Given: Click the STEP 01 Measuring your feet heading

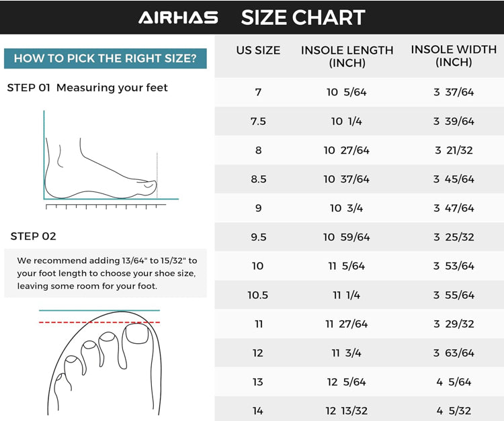Looking at the screenshot, I should (x=87, y=87).
